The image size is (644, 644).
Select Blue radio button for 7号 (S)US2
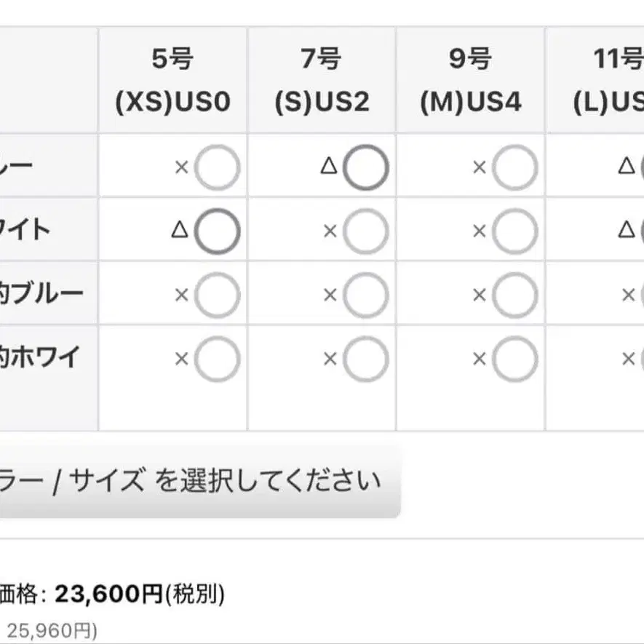click(365, 168)
